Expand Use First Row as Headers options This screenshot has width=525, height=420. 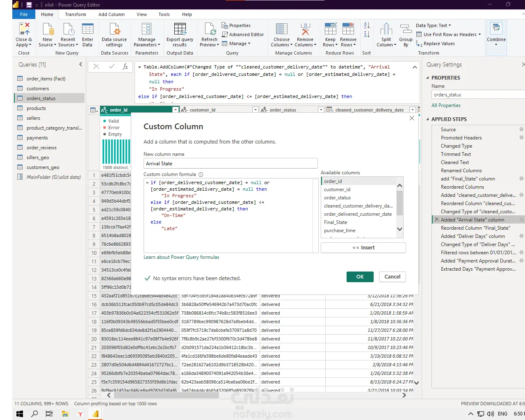click(x=479, y=34)
